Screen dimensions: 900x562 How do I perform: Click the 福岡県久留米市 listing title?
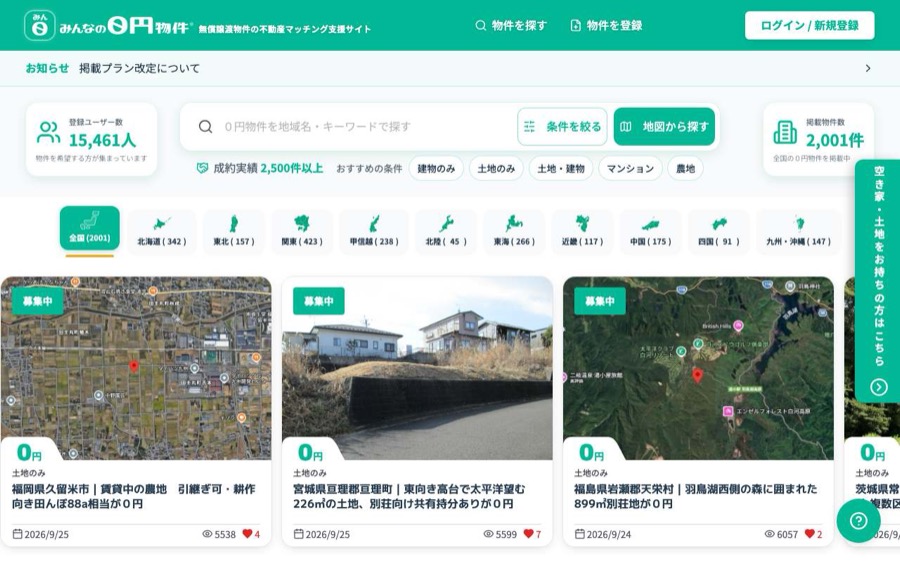click(134, 497)
